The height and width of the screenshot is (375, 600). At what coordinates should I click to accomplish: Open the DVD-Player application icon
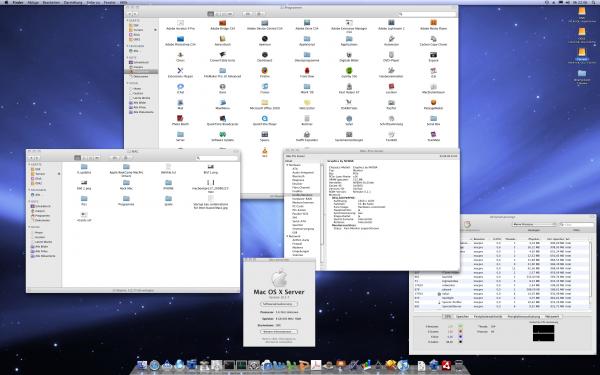(391, 55)
